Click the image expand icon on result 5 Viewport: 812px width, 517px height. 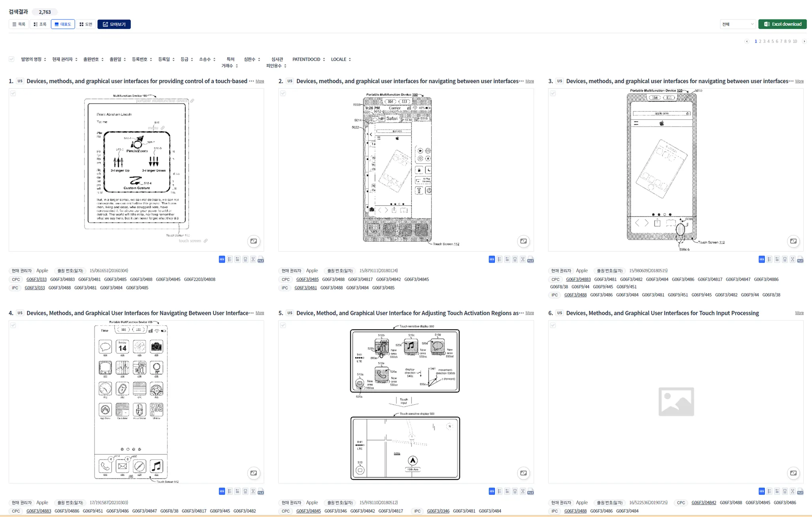coord(523,473)
